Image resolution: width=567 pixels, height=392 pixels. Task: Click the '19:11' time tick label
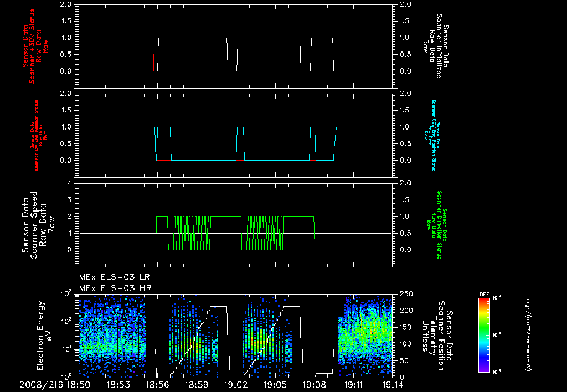click(353, 385)
